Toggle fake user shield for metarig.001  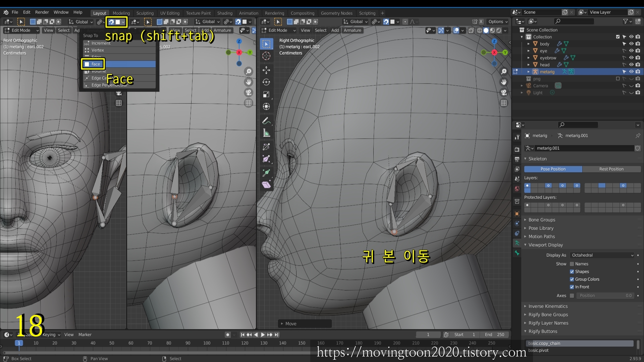(x=637, y=148)
